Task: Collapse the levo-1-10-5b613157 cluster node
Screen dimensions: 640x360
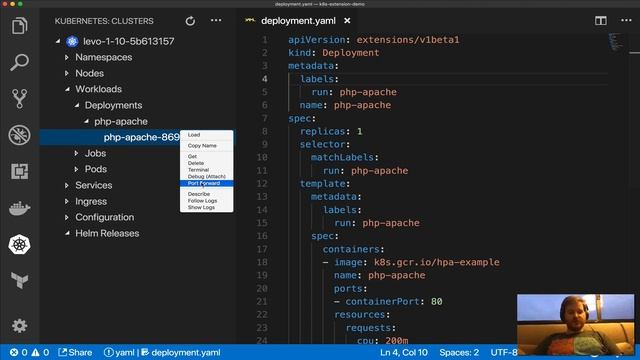Action: click(x=58, y=41)
